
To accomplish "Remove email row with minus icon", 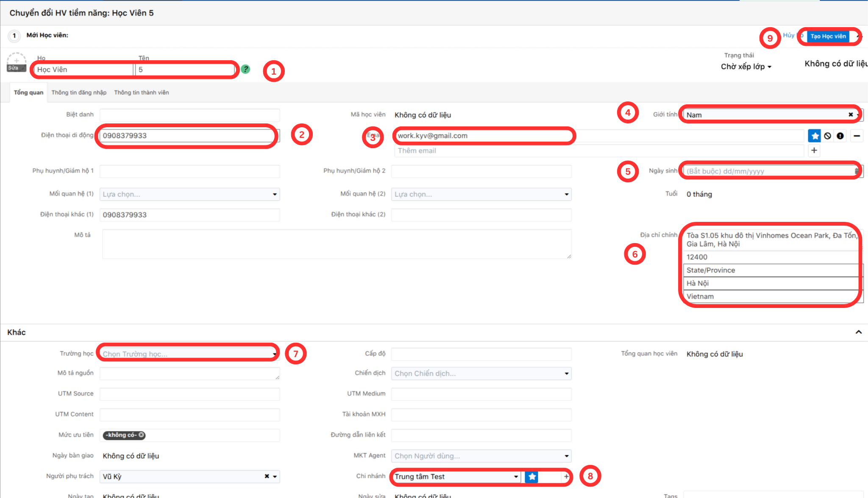I will coord(857,136).
